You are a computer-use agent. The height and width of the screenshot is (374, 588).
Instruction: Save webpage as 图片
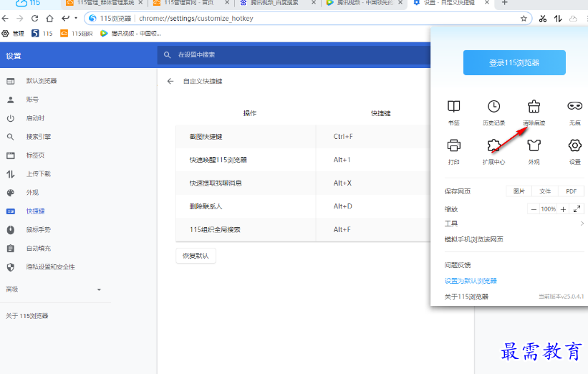click(x=519, y=191)
